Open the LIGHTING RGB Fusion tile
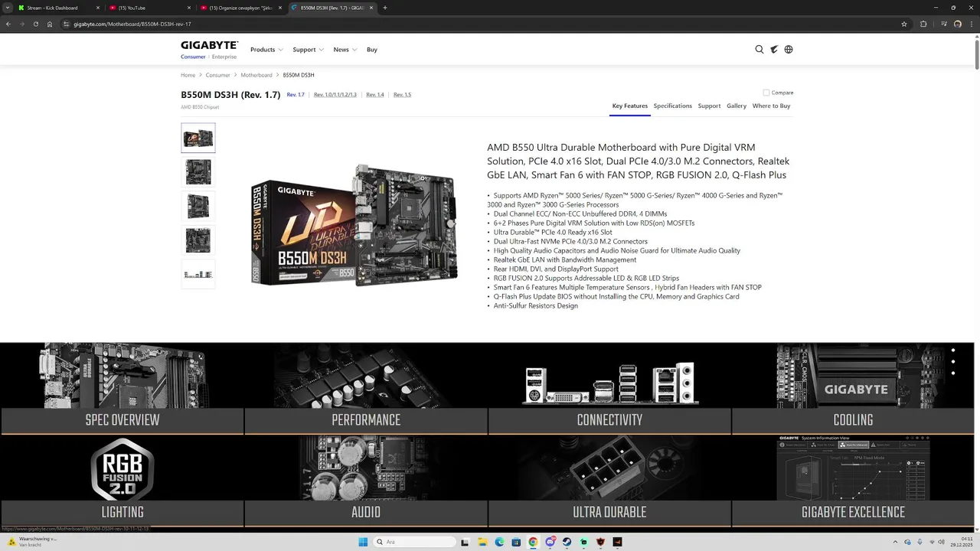The width and height of the screenshot is (980, 551). point(122,481)
